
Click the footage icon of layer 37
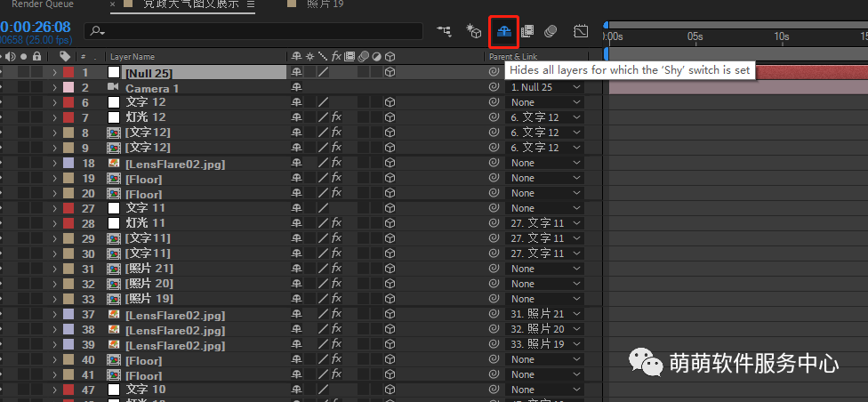click(x=114, y=315)
